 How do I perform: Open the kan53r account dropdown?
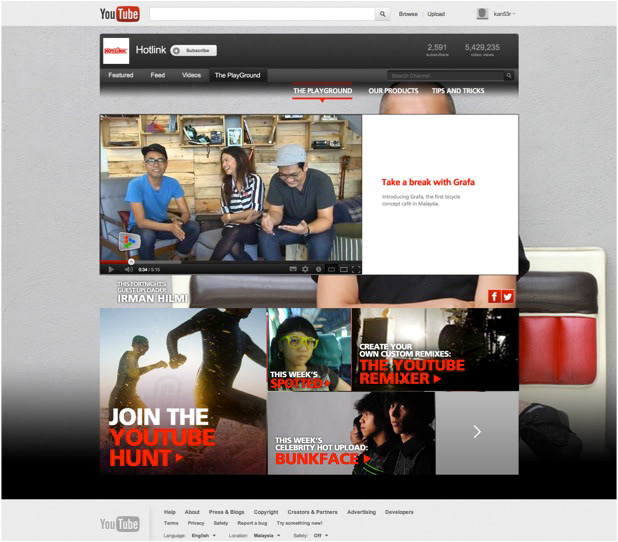504,14
